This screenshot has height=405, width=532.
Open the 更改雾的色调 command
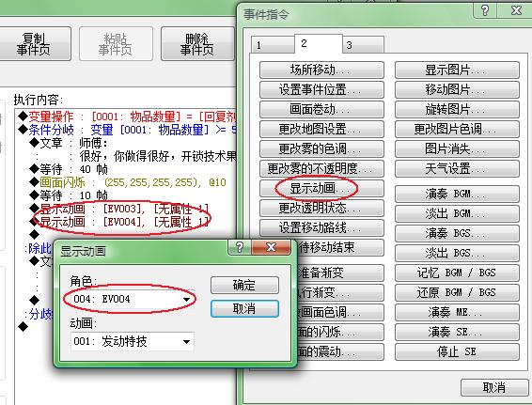pos(321,148)
